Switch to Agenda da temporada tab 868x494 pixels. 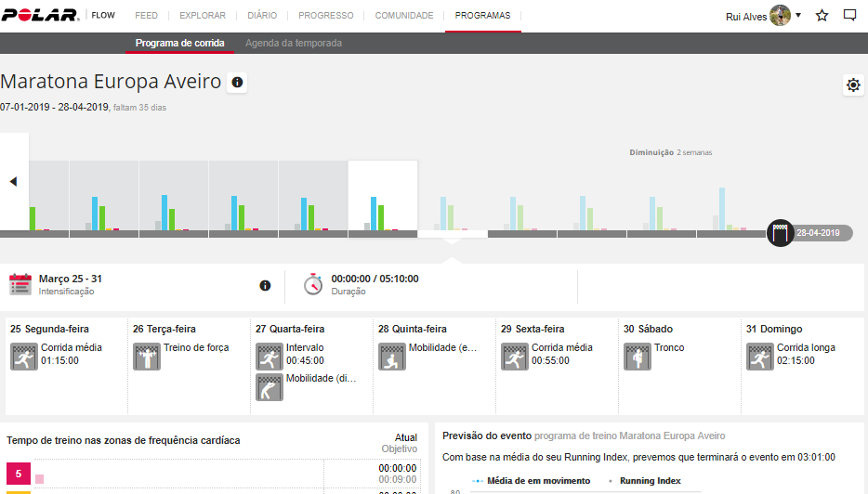tap(294, 44)
